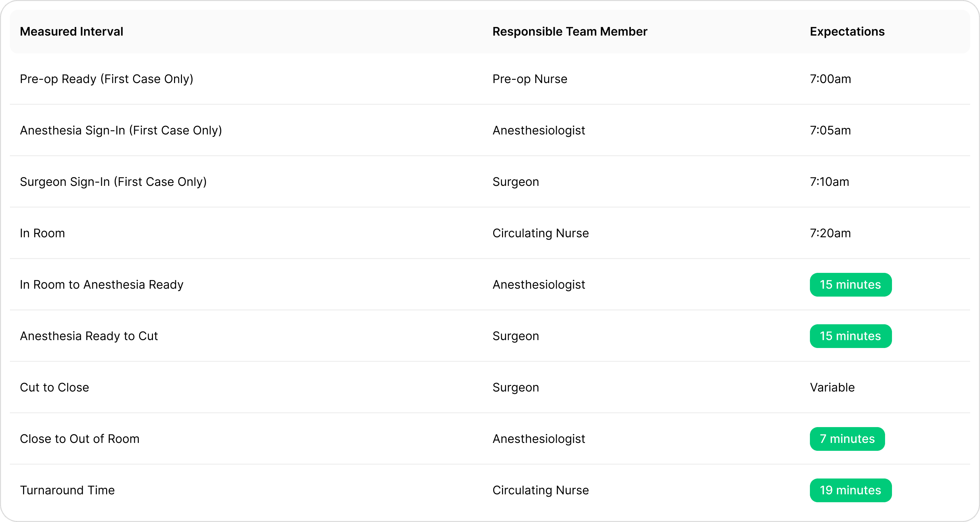Select In Room to Anesthesia Ready
The image size is (980, 522).
[x=102, y=285]
